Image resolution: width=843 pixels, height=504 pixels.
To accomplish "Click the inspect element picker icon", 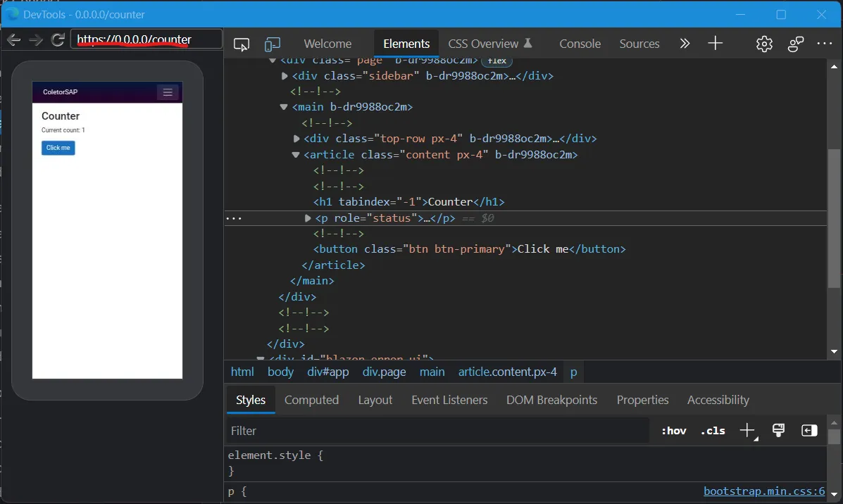I will pyautogui.click(x=242, y=44).
